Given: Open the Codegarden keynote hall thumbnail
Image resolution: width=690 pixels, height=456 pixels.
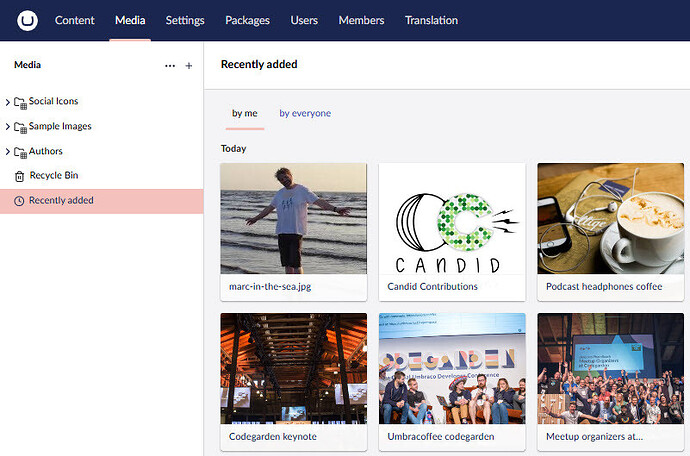Looking at the screenshot, I should tap(294, 368).
